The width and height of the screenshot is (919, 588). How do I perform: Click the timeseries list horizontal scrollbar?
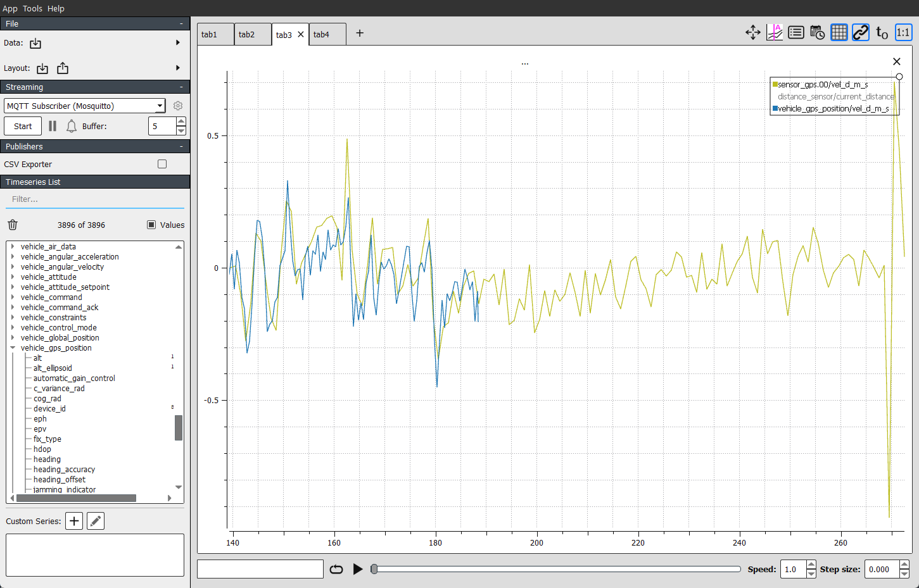pos(75,498)
